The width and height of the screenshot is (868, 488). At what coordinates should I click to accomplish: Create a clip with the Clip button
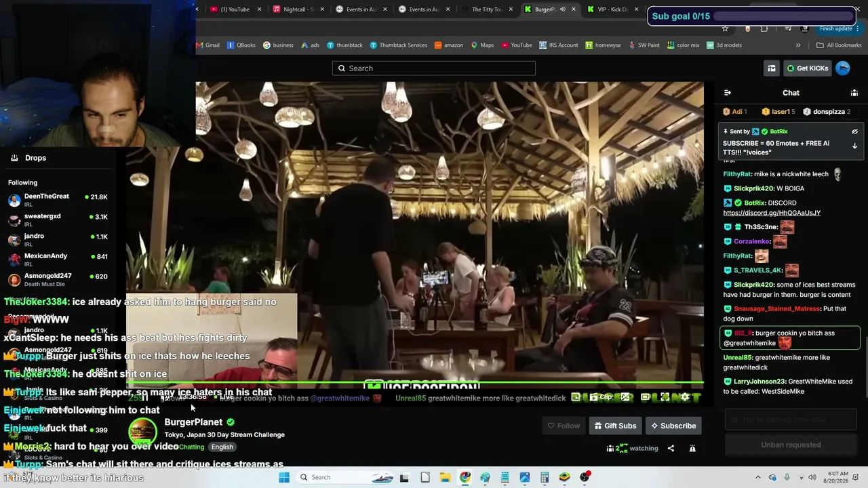pos(601,397)
